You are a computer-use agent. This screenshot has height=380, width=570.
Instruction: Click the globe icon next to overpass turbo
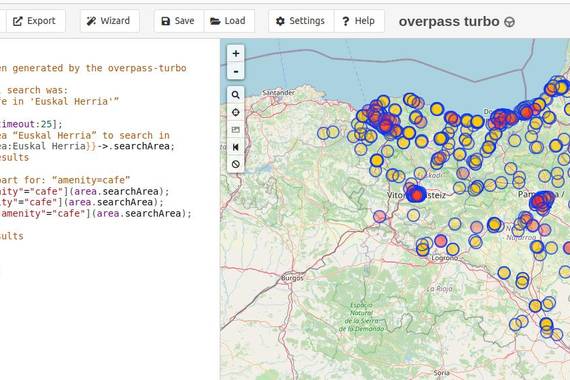(509, 22)
